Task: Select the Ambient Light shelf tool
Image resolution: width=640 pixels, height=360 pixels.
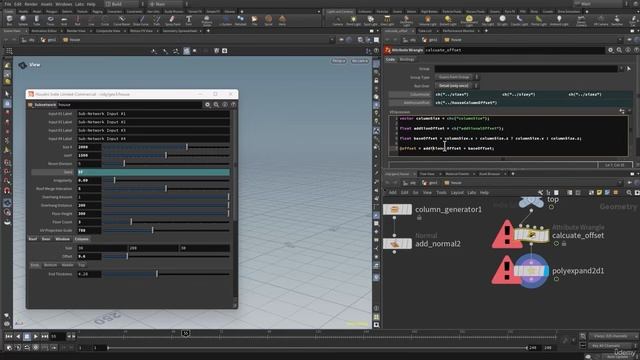Action: (559, 20)
